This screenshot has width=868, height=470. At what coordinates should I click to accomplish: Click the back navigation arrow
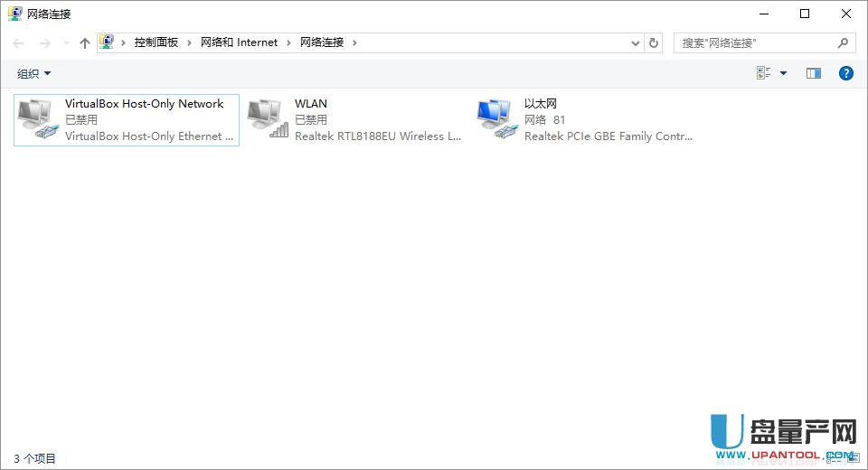click(x=18, y=42)
